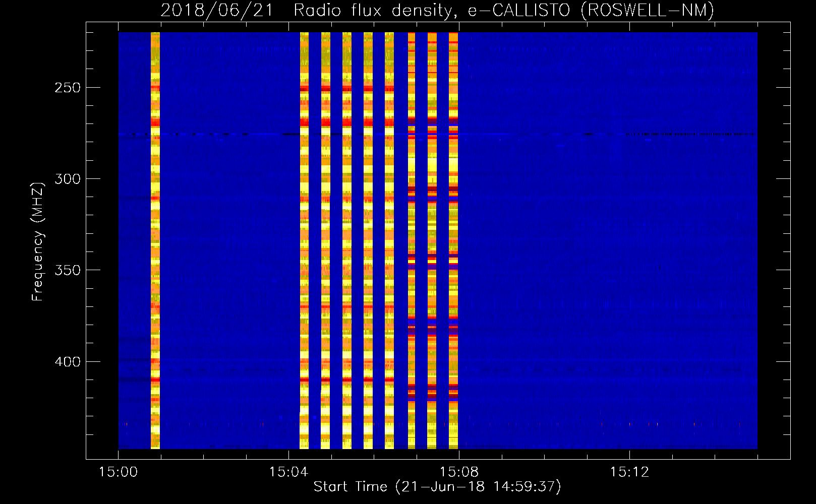The height and width of the screenshot is (504, 816).
Task: Click the '15:12' time axis label
Action: (x=629, y=472)
